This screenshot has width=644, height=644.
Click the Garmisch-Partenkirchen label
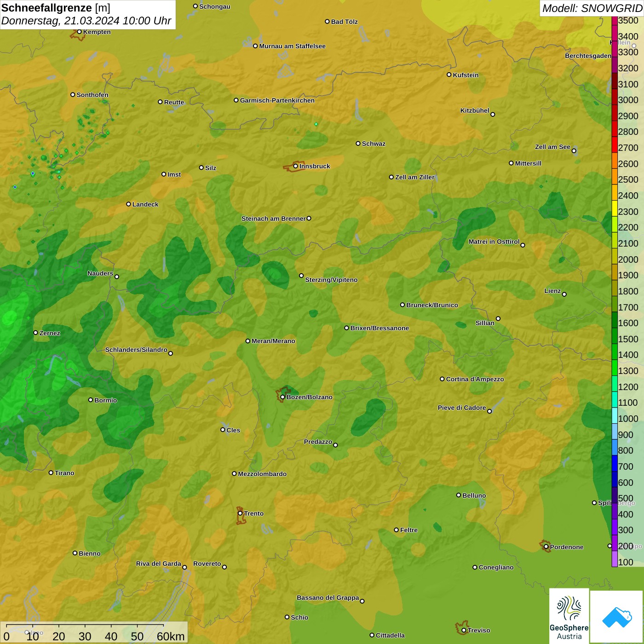[277, 100]
